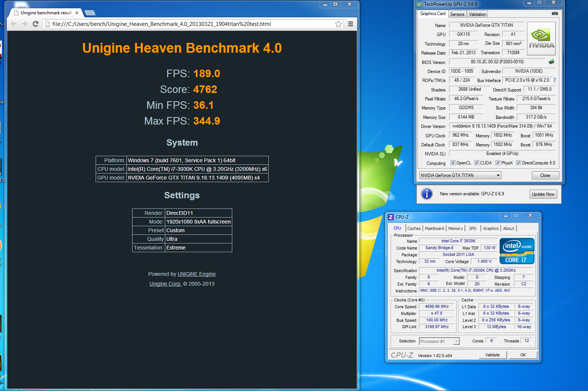Click the GPU-Z Name field value

486,25
